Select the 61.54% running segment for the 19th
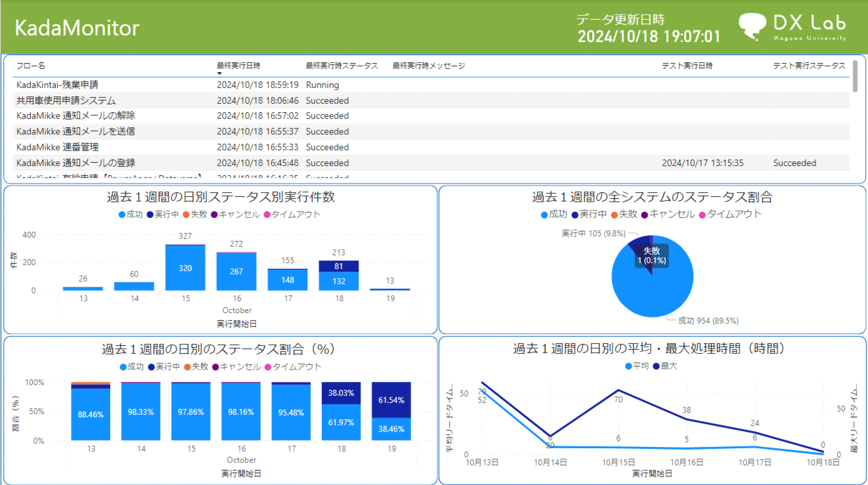 pyautogui.click(x=391, y=400)
